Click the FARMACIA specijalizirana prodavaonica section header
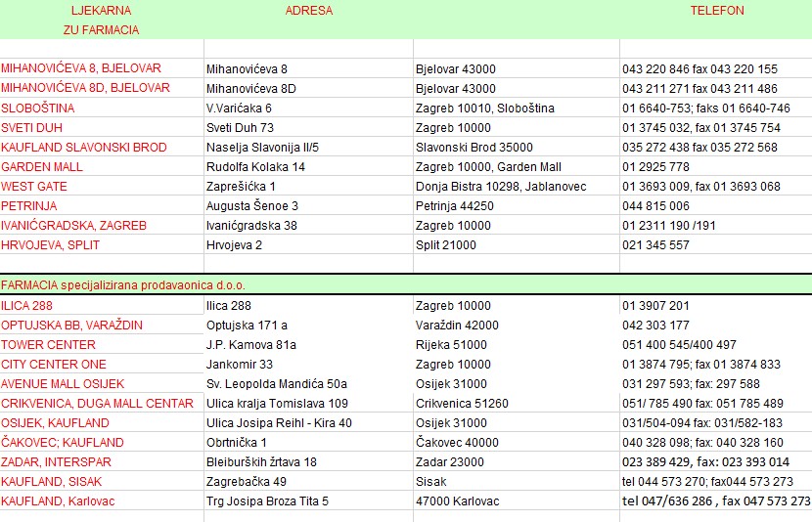 [x=123, y=285]
